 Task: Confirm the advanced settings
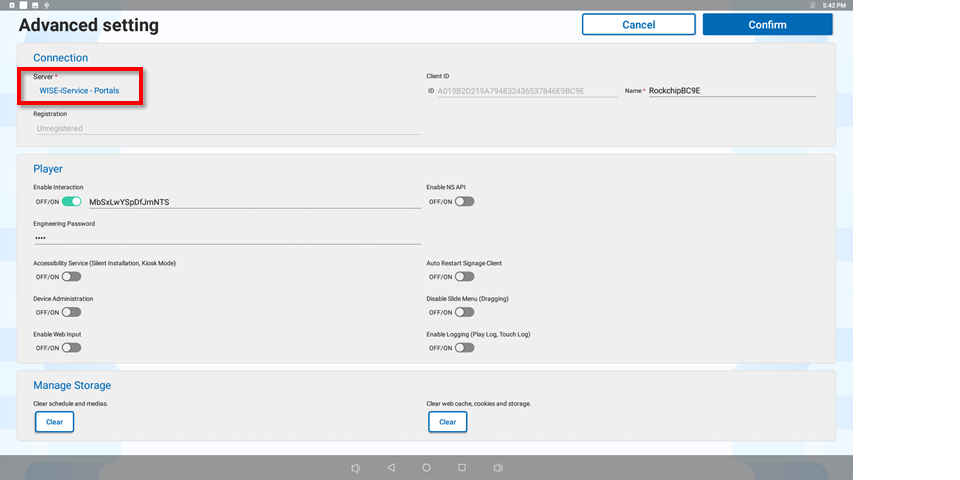click(x=767, y=24)
